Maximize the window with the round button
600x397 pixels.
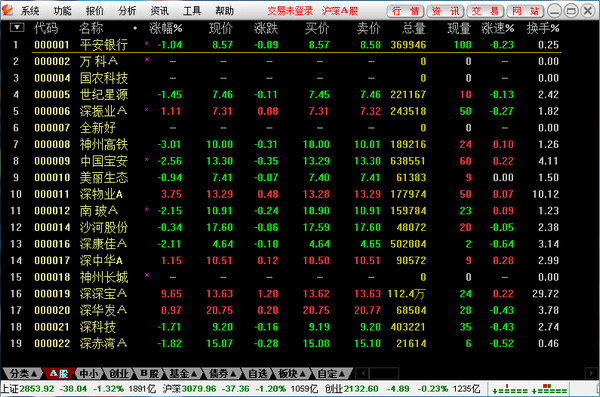click(571, 11)
